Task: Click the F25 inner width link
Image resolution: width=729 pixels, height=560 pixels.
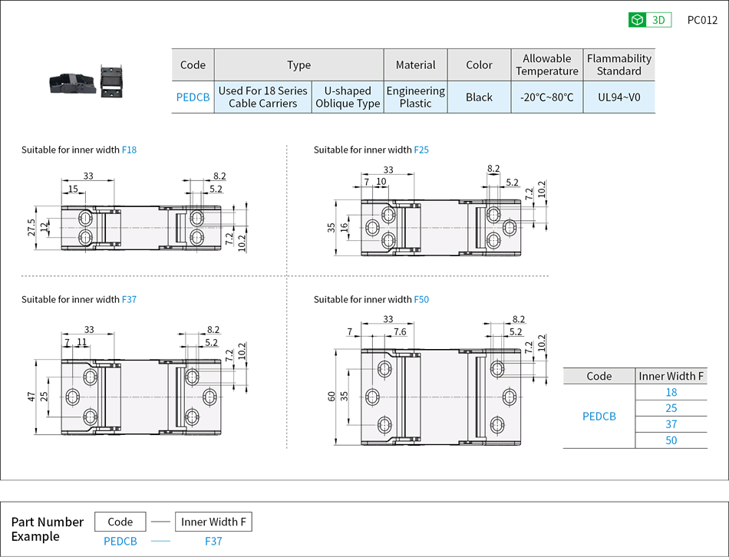Action: click(x=421, y=150)
